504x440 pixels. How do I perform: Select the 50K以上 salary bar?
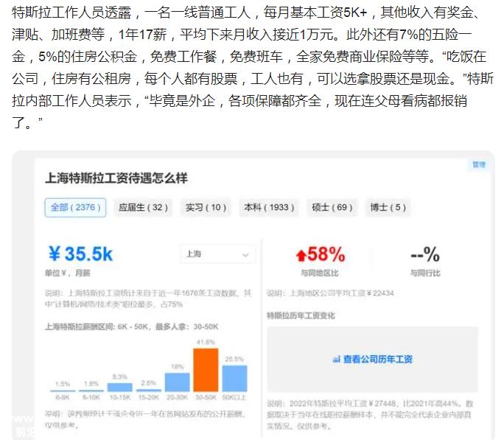tap(234, 378)
